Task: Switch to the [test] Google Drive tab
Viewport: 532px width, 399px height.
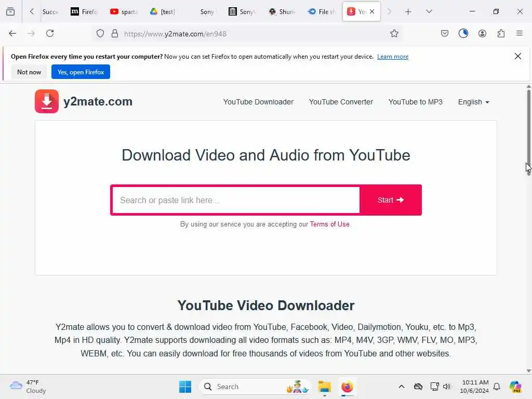Action: pyautogui.click(x=163, y=11)
